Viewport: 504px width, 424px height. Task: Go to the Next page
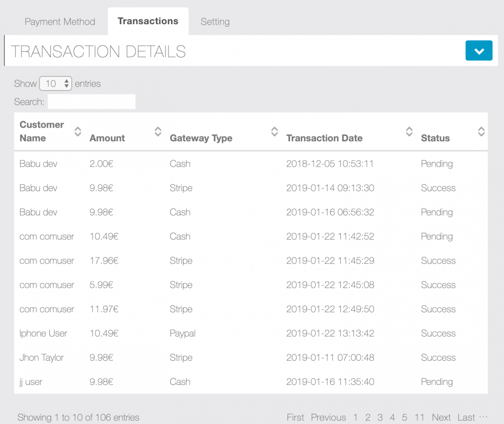point(441,418)
